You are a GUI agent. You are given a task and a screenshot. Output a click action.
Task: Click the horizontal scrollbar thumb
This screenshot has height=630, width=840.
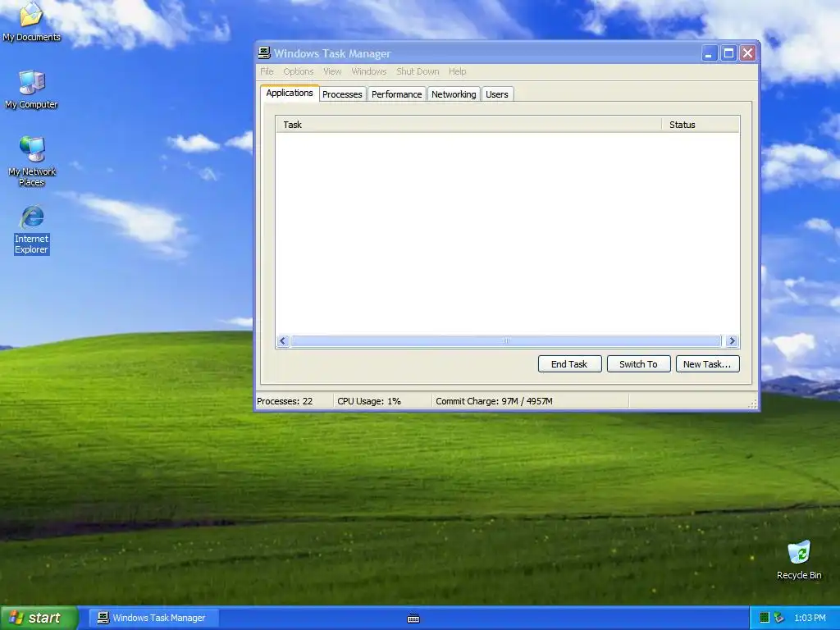[x=506, y=340]
